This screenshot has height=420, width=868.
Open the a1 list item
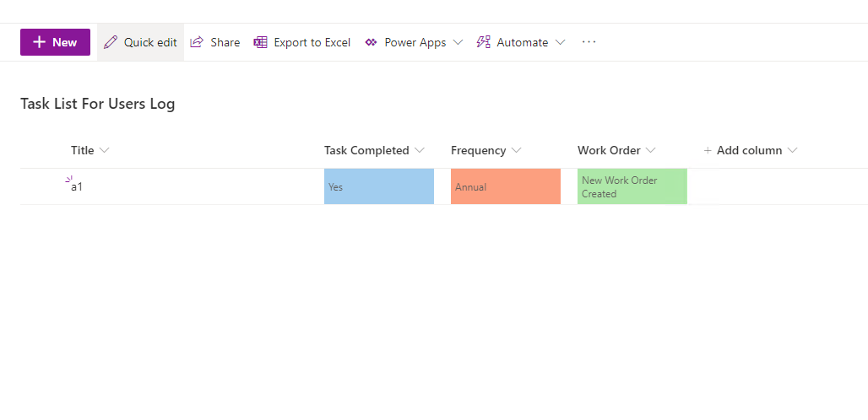[77, 186]
